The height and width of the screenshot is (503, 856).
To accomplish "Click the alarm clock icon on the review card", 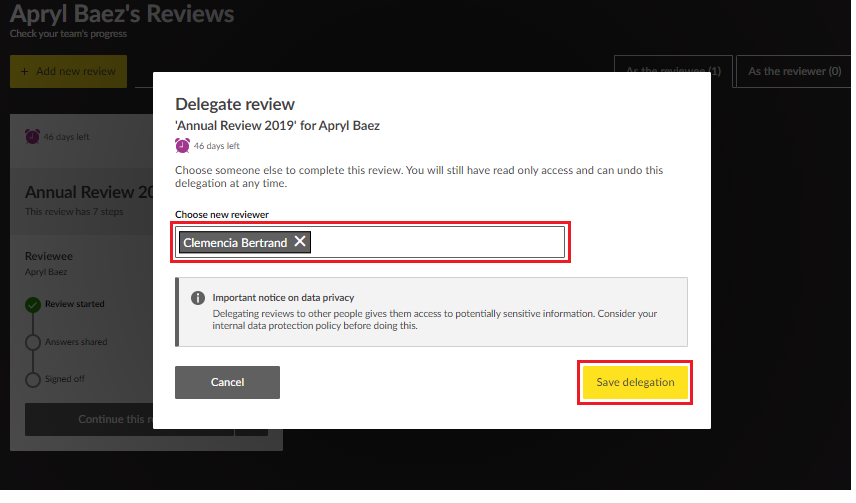I will point(32,137).
